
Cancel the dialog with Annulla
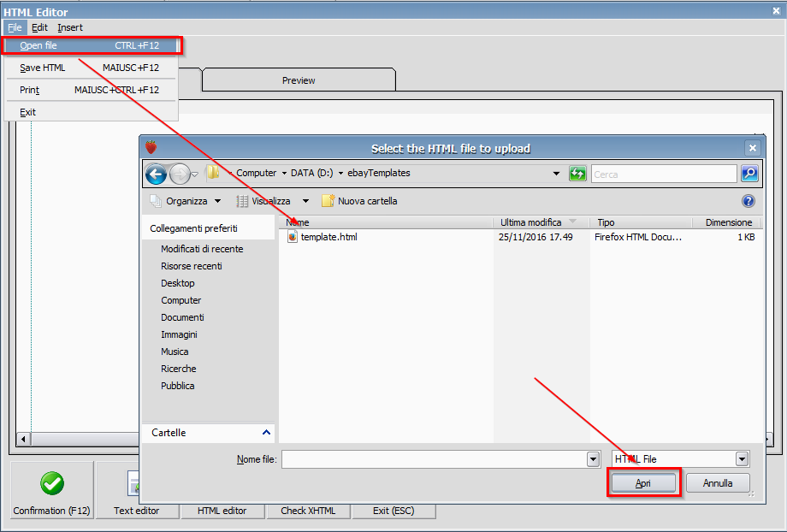(x=718, y=483)
